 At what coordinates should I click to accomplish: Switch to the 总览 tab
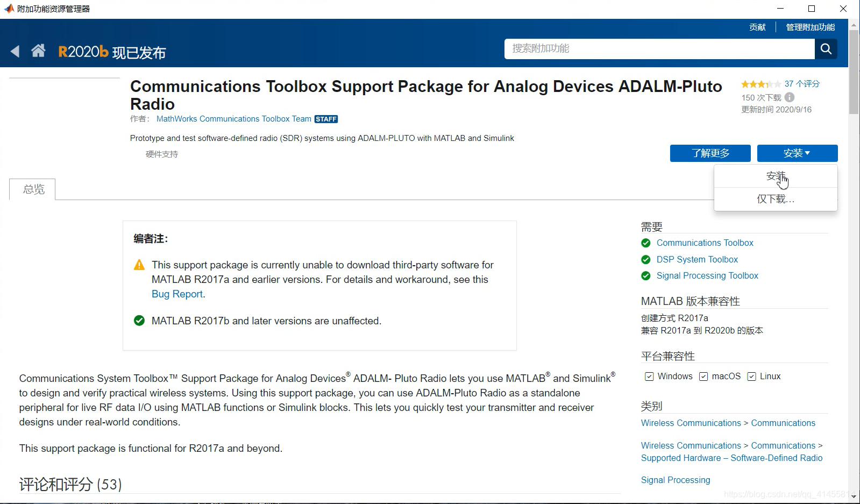[33, 189]
